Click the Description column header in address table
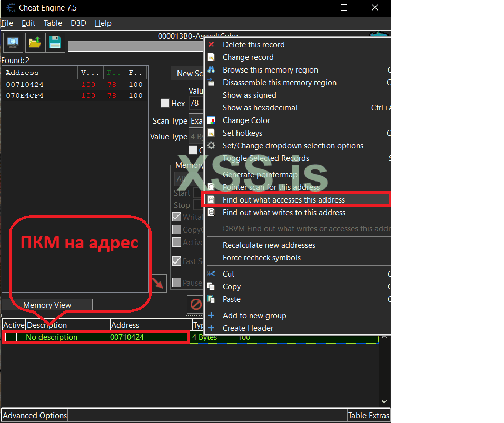504x423 pixels. 67,325
